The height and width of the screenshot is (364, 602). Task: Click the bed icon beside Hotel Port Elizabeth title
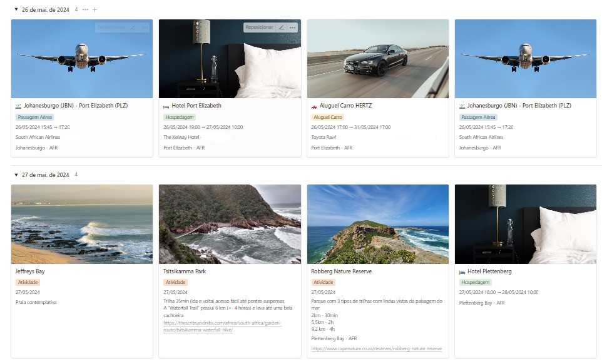166,106
